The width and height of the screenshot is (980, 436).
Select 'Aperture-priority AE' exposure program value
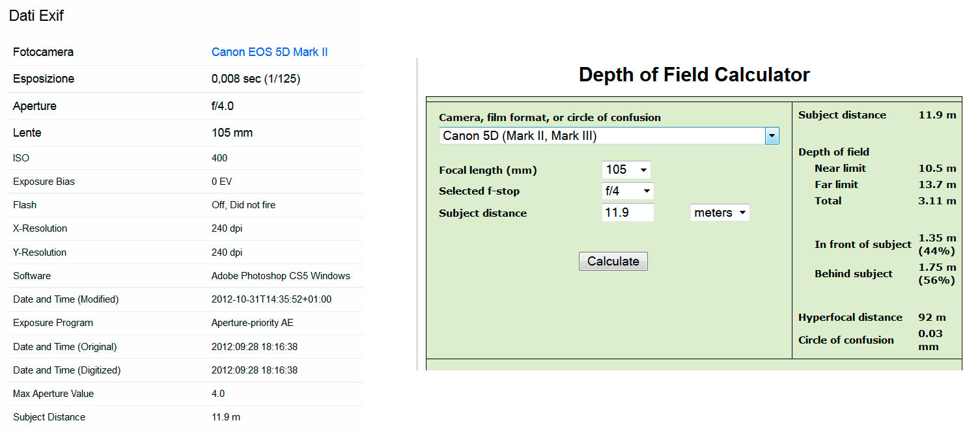(253, 323)
